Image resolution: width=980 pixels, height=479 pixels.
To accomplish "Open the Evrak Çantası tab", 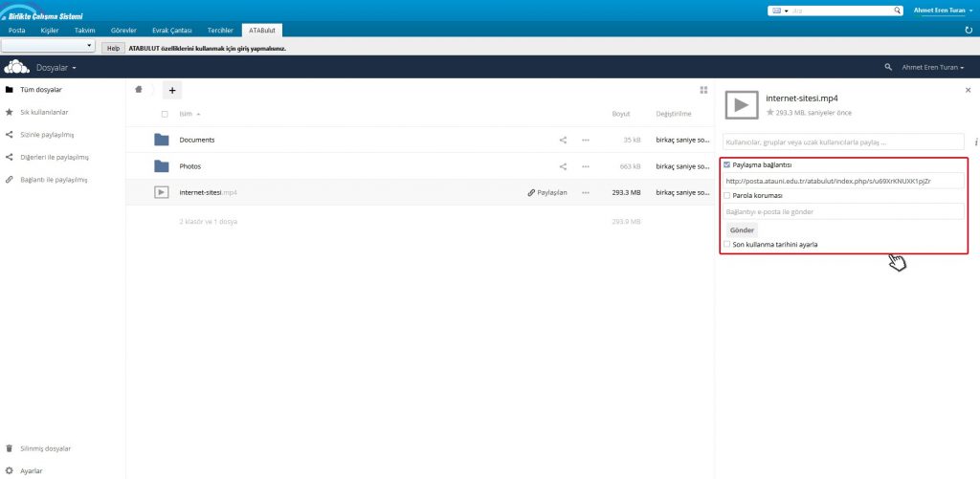I will click(172, 31).
